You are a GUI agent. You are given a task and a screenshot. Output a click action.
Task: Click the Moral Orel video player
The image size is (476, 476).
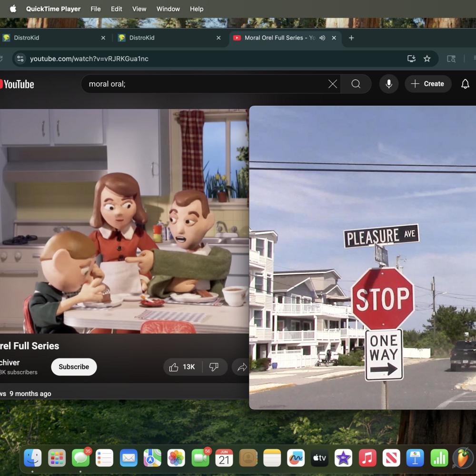coord(124,221)
